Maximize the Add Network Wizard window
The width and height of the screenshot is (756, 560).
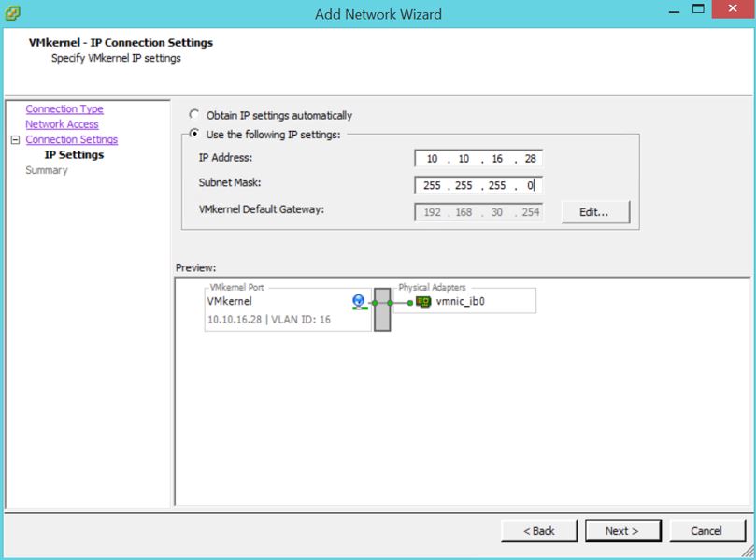[698, 8]
